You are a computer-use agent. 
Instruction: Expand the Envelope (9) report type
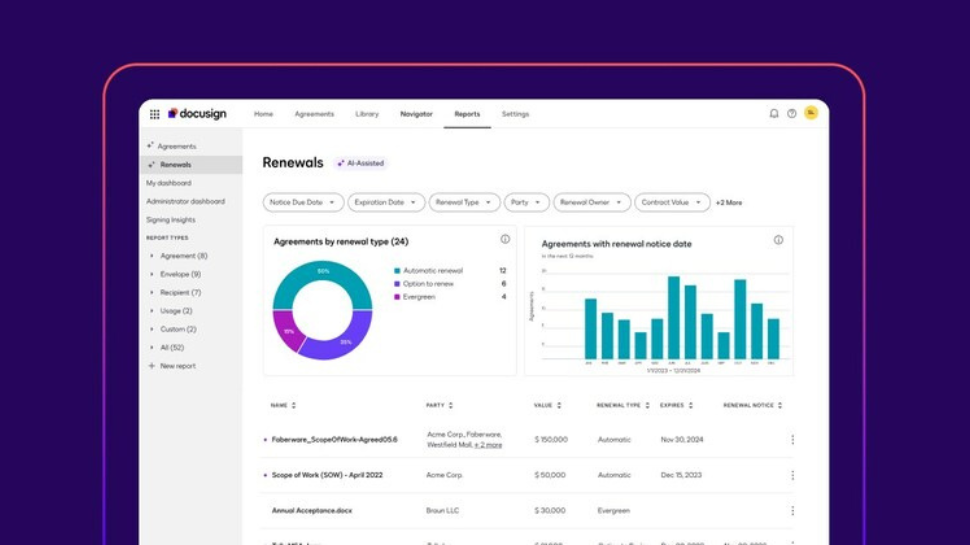(x=152, y=274)
